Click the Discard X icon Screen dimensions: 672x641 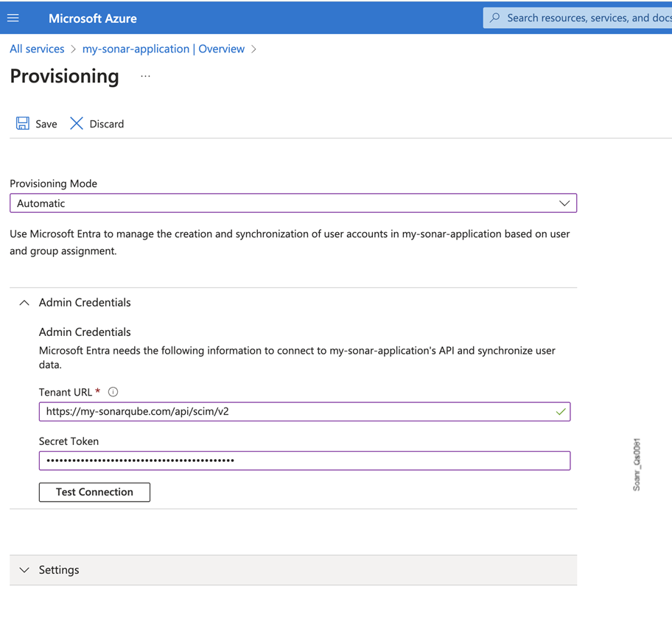coord(77,123)
